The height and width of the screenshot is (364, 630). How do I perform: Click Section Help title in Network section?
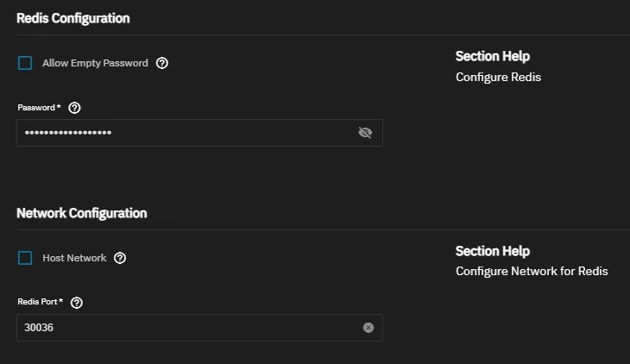(x=493, y=252)
